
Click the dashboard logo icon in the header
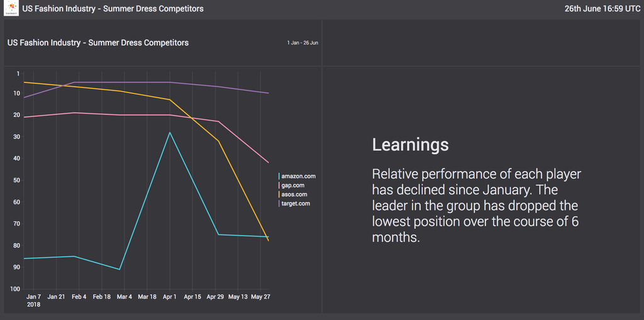point(11,9)
